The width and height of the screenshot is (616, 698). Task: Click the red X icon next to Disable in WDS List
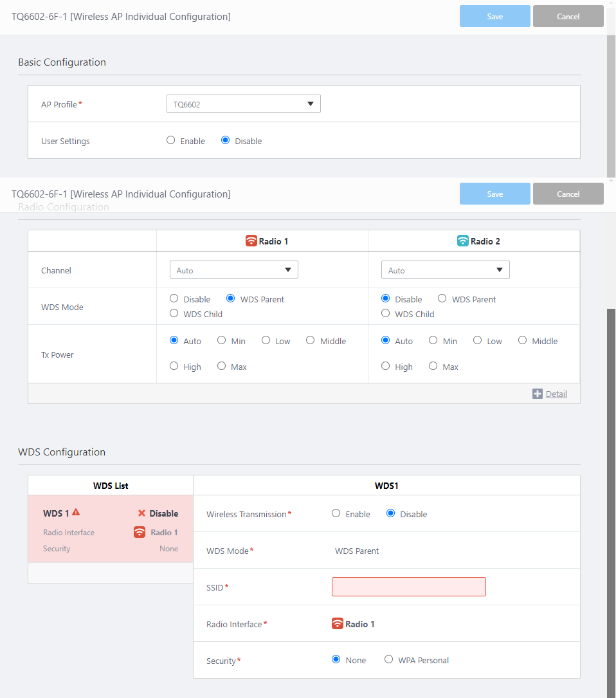(x=141, y=513)
